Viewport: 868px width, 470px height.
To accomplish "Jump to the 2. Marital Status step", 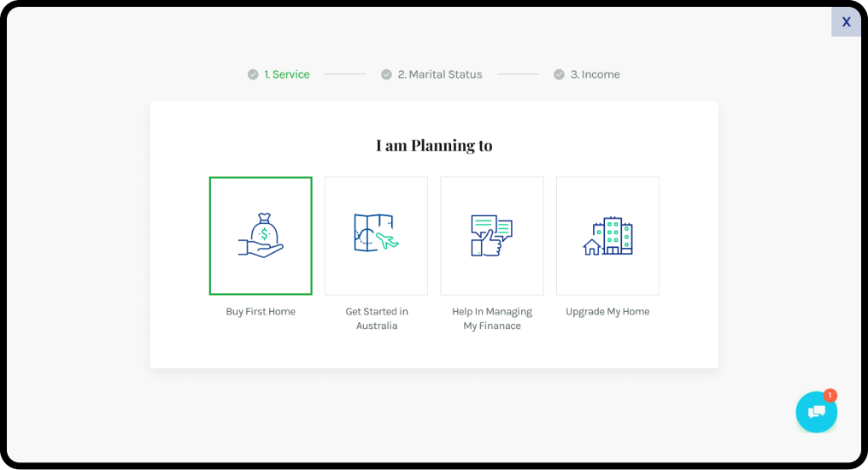I will click(440, 74).
